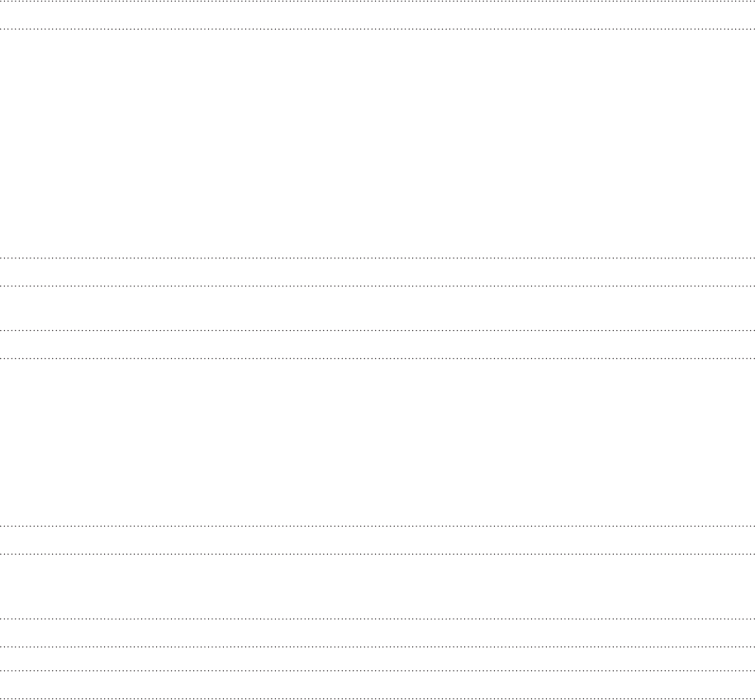Click the narrow band between ninth and tenth lines
This screenshot has width=755, height=700.
(x=377, y=633)
